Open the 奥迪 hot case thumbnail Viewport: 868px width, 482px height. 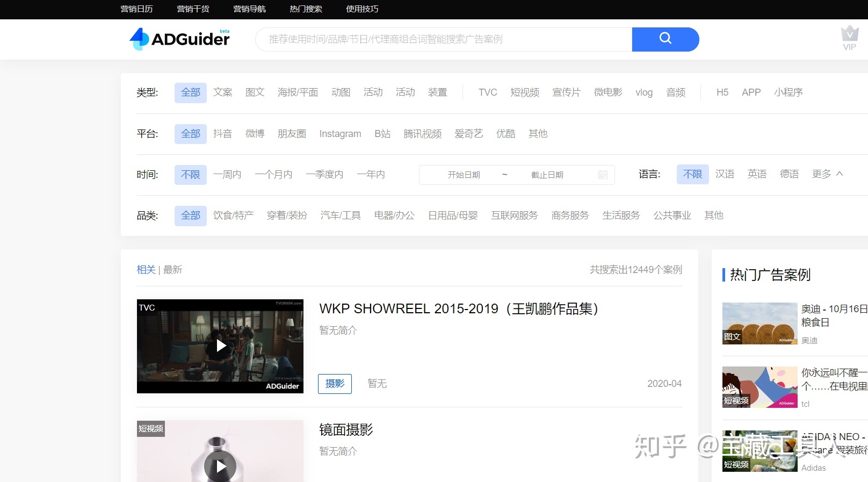tap(759, 323)
